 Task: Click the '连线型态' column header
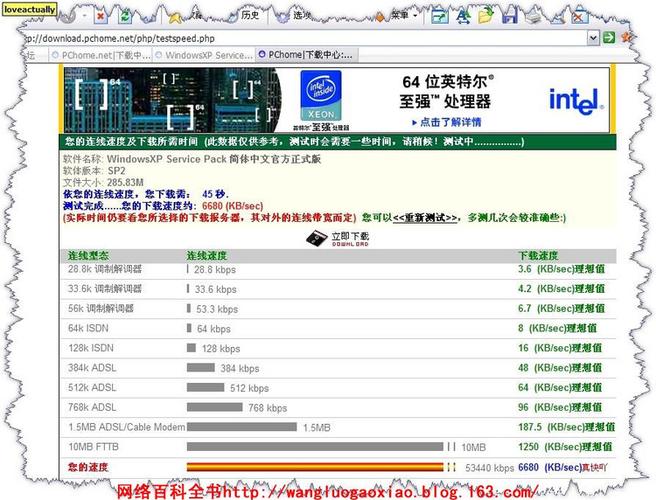(x=88, y=256)
